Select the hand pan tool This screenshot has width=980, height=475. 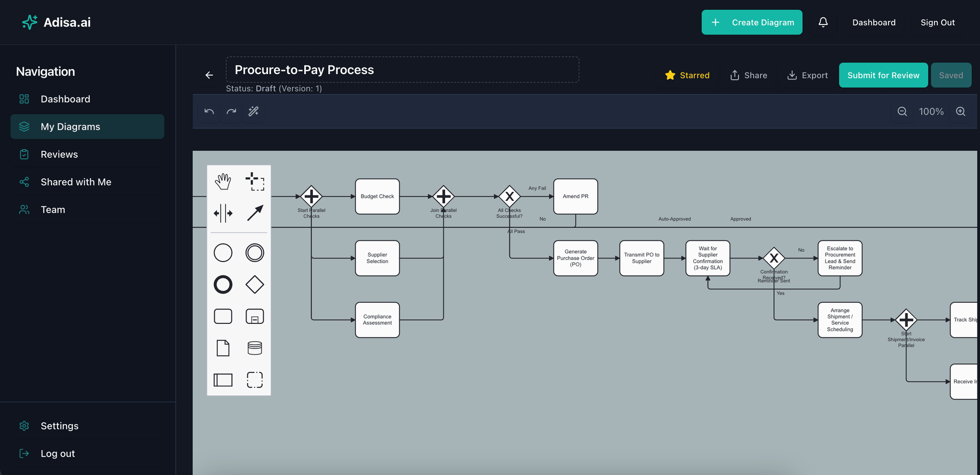pyautogui.click(x=223, y=180)
